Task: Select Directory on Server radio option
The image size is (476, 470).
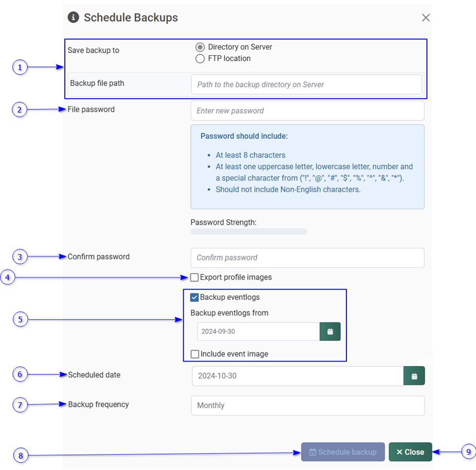Action: 200,47
